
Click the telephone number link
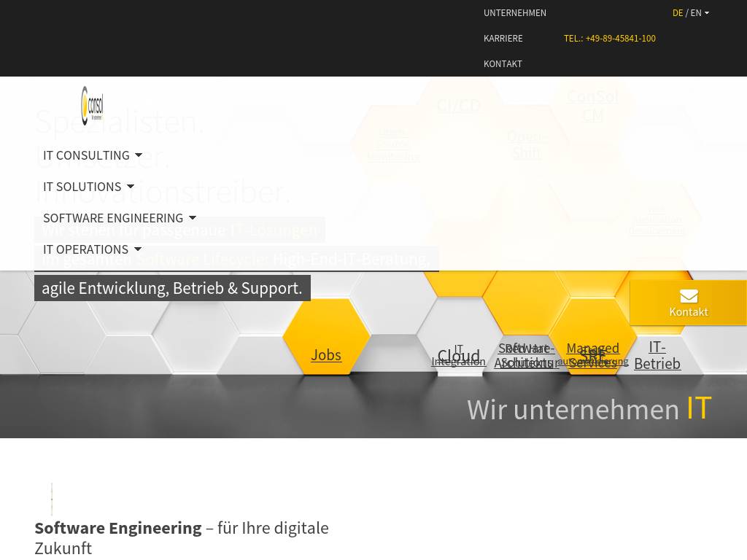(x=609, y=39)
